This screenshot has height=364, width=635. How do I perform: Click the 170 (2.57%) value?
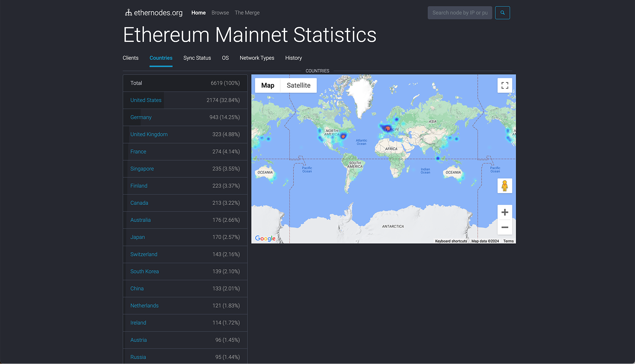point(226,237)
